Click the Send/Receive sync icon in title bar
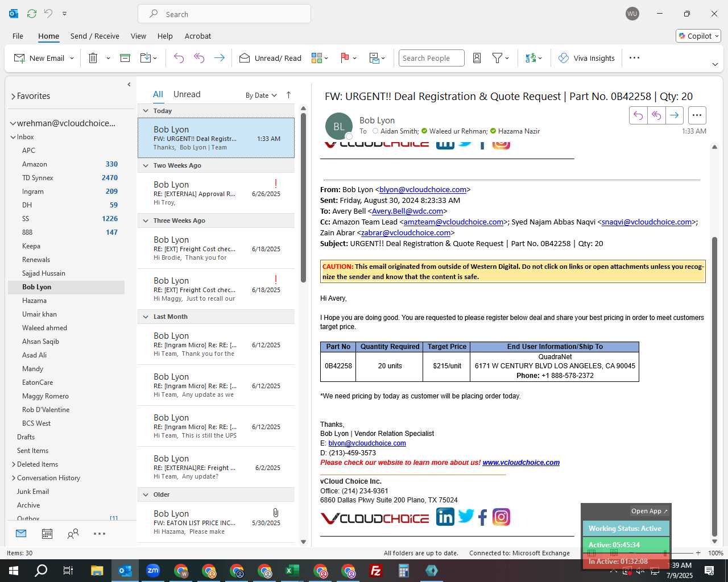Viewport: 728px width, 582px height. coord(32,14)
